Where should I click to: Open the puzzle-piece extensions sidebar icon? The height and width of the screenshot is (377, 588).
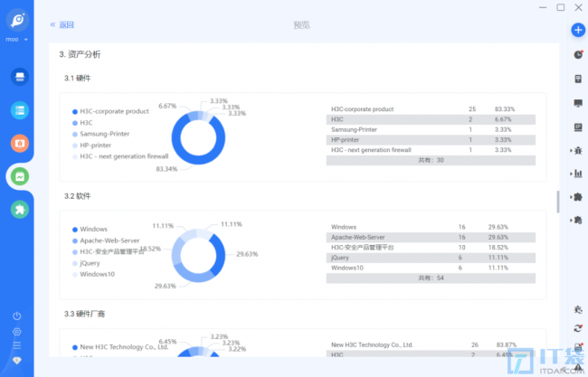pos(20,210)
